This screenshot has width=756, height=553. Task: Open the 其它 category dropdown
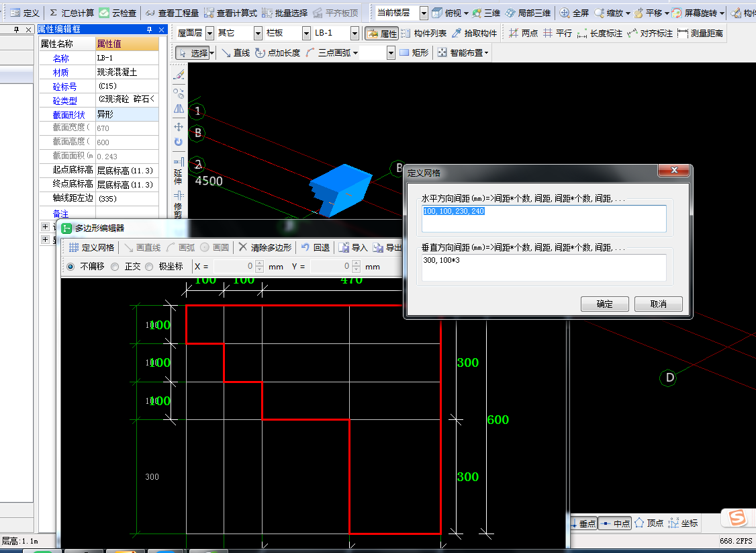(x=258, y=34)
